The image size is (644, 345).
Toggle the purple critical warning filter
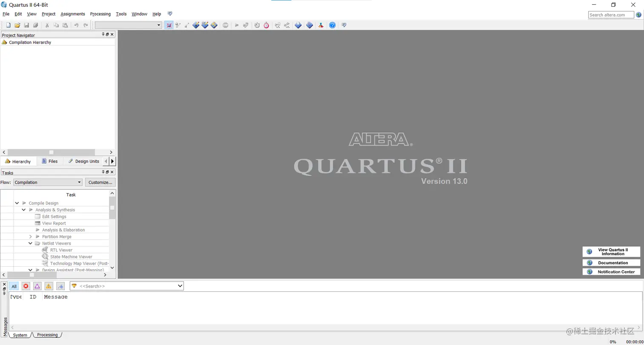(37, 286)
